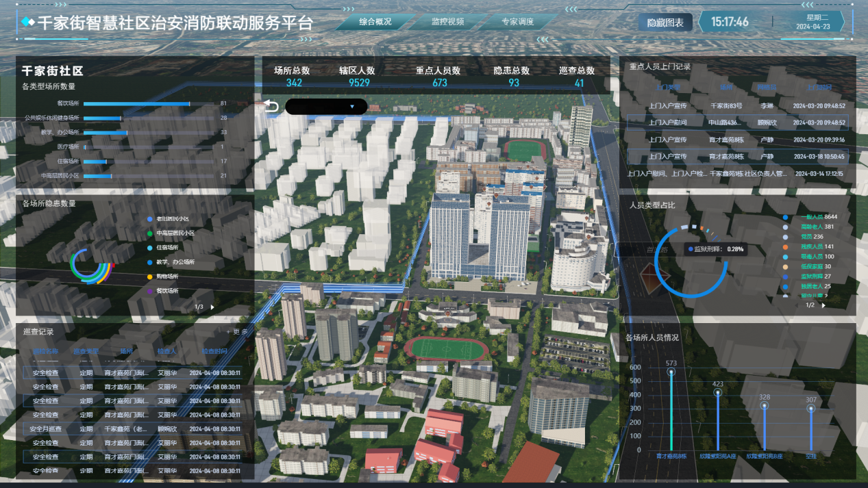
Task: Switch to the 综合概况 tab
Action: pyautogui.click(x=375, y=22)
